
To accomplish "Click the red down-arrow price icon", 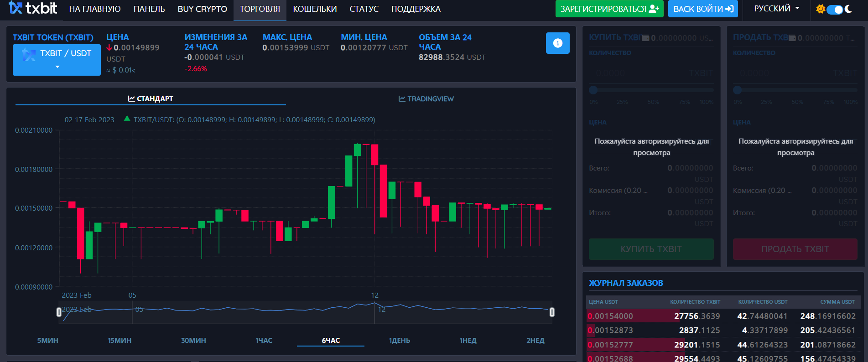I will point(109,47).
